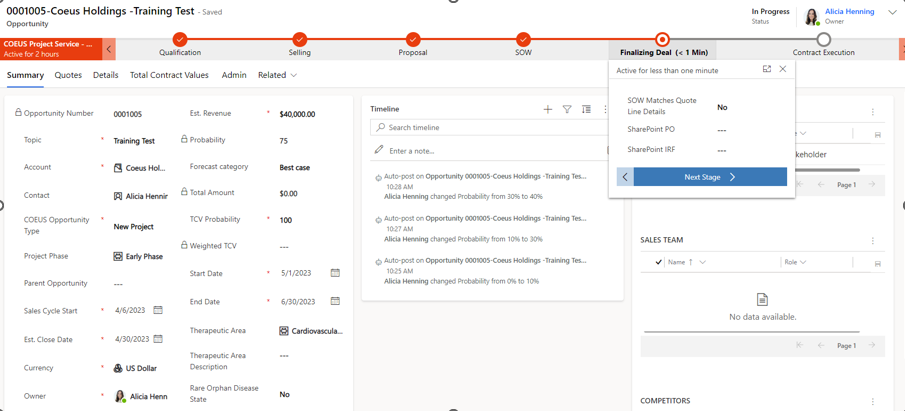Screen dimensions: 905x411
Task: Open calendar picker for Sales Cycle Start
Action: pos(158,310)
